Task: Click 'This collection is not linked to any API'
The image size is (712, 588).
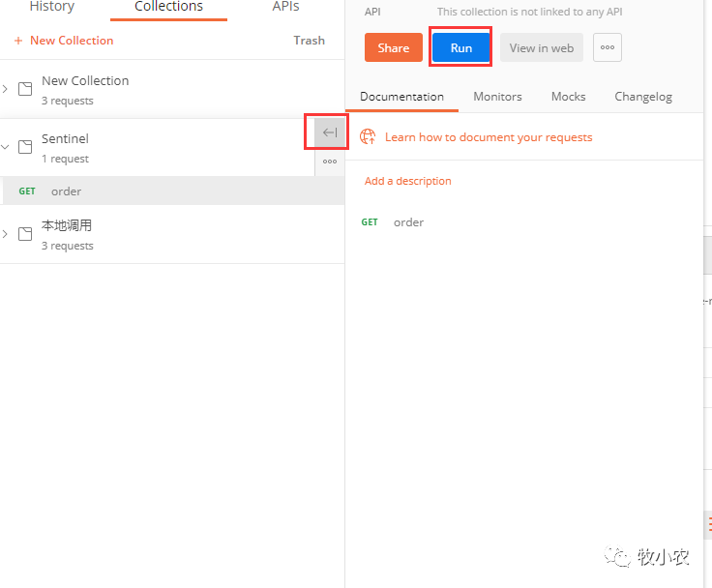Action: tap(529, 12)
